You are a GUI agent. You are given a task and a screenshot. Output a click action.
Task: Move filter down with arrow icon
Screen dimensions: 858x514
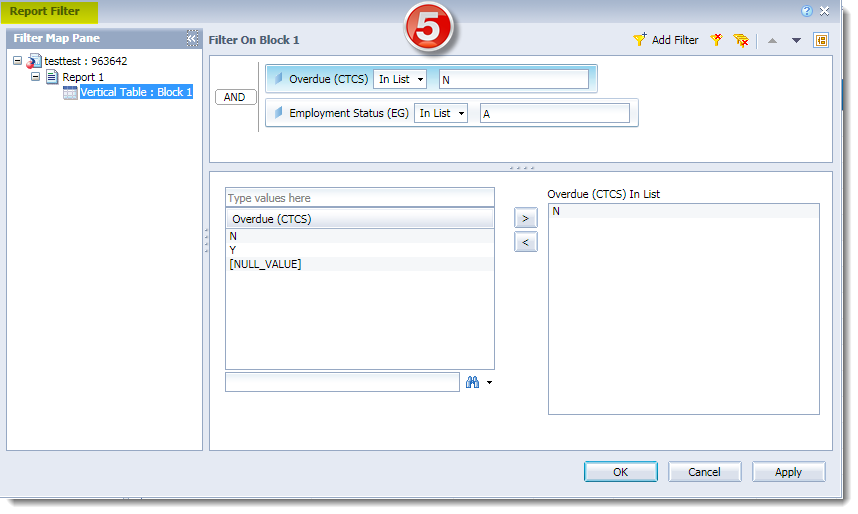(x=796, y=41)
